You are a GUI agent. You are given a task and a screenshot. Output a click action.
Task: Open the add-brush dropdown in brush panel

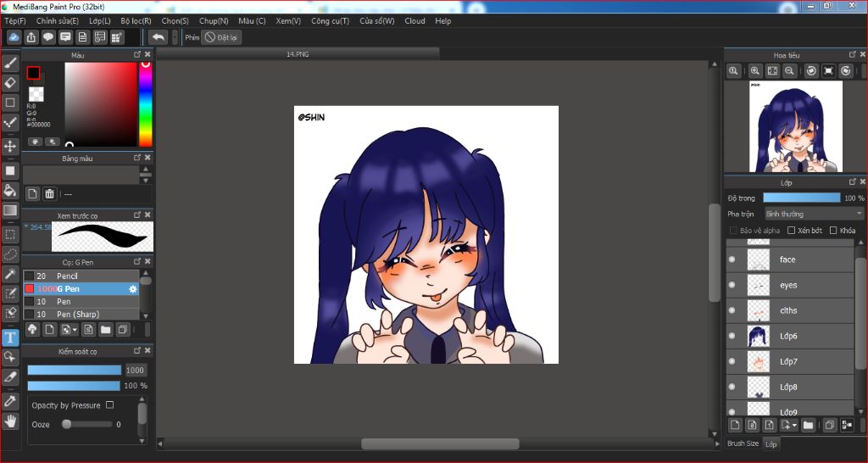[x=70, y=330]
